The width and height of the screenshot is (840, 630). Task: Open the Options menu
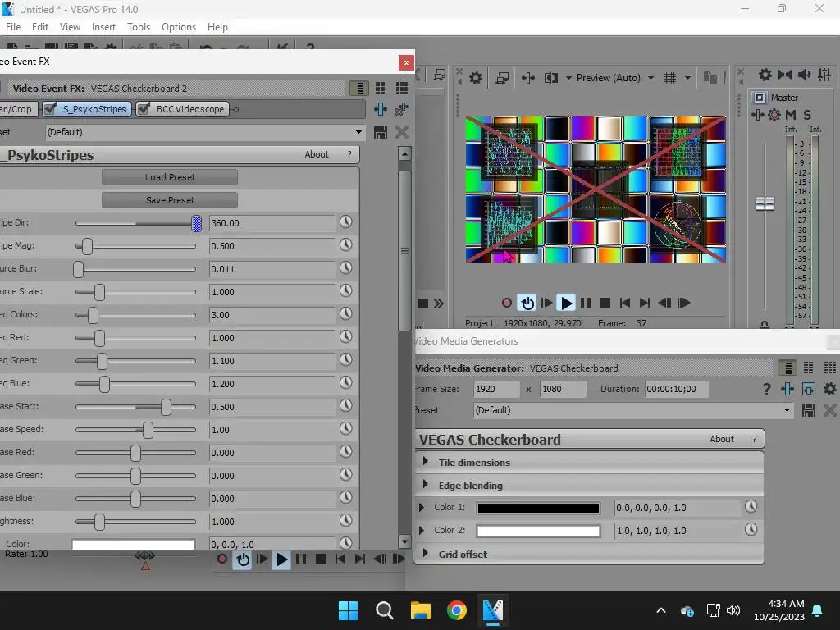pos(178,27)
